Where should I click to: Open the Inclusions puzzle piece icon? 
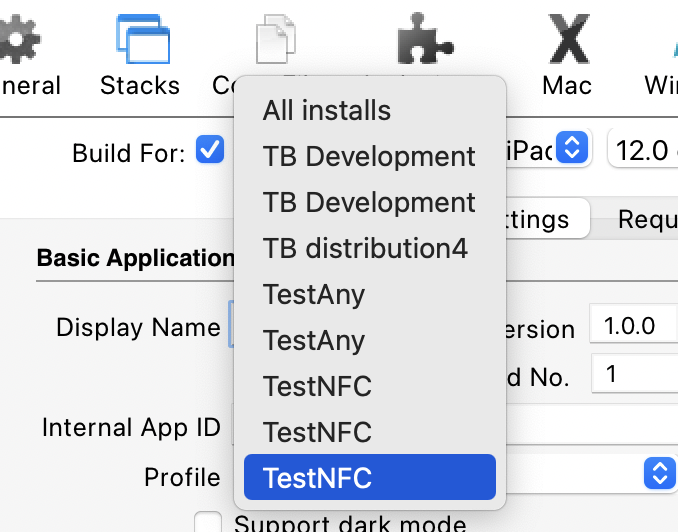(424, 40)
